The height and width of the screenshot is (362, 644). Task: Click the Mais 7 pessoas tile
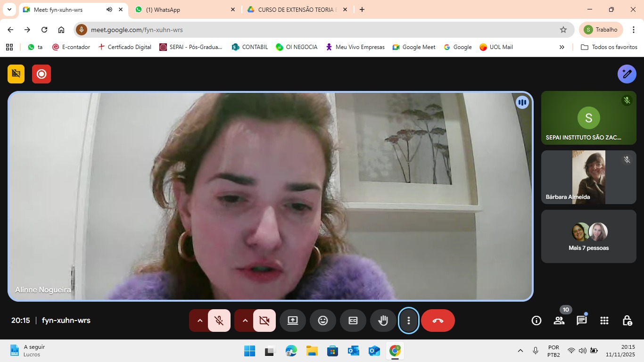coord(588,236)
